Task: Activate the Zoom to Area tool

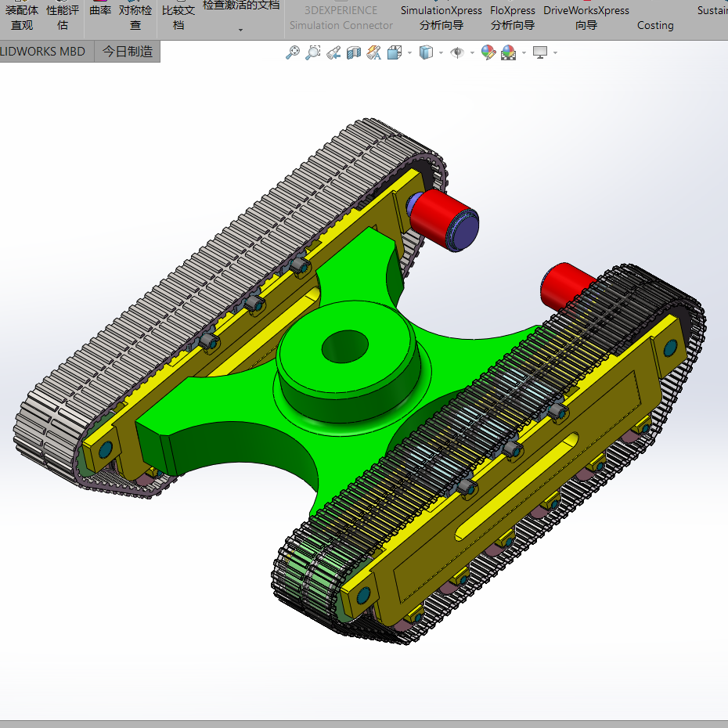Action: 313,52
